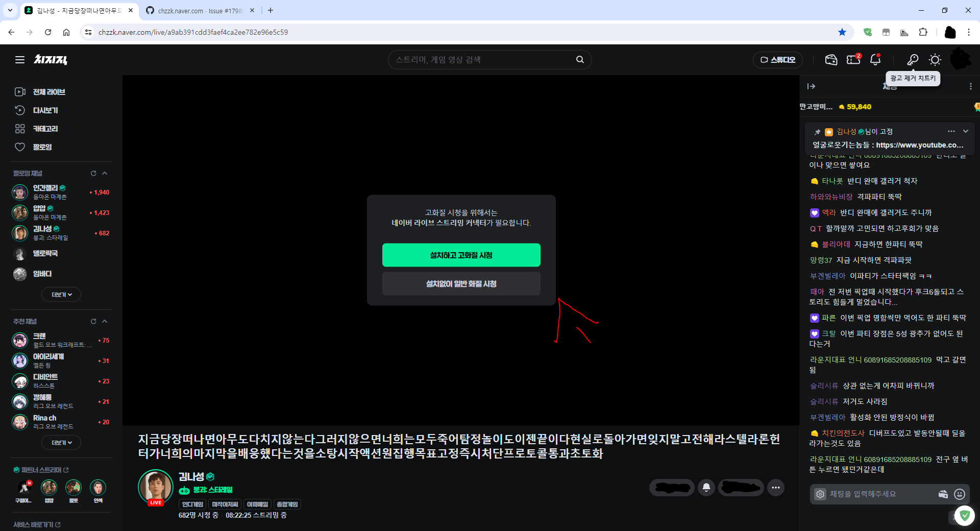Toggle the theme with the sun icon

tap(935, 60)
